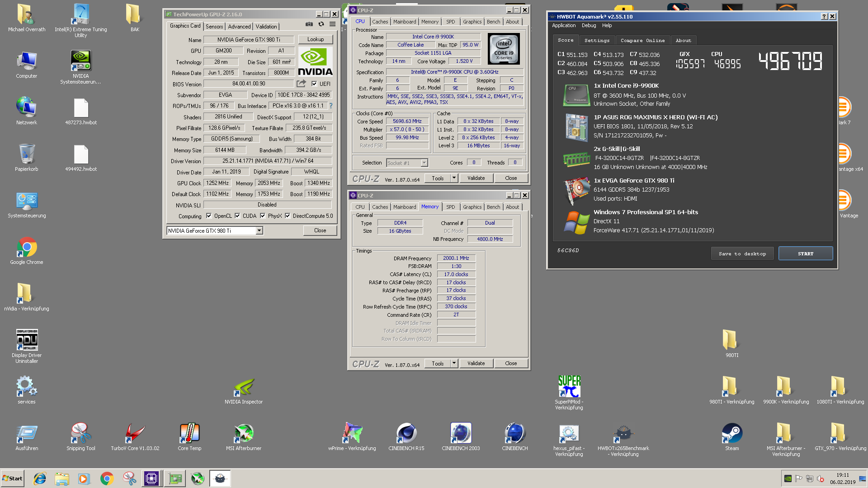The image size is (868, 488).
Task: Toggle the UEFI checkbox in GPU-Z
Action: [x=314, y=84]
